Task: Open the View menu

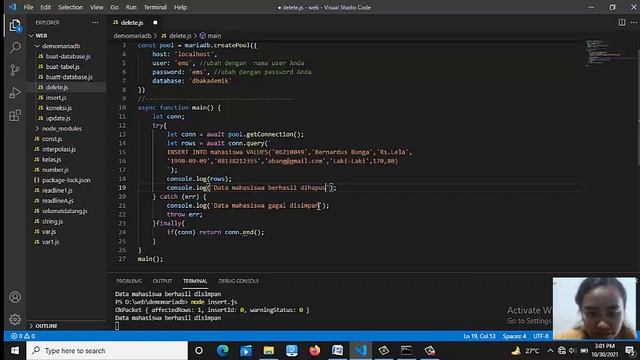Action: pos(96,7)
